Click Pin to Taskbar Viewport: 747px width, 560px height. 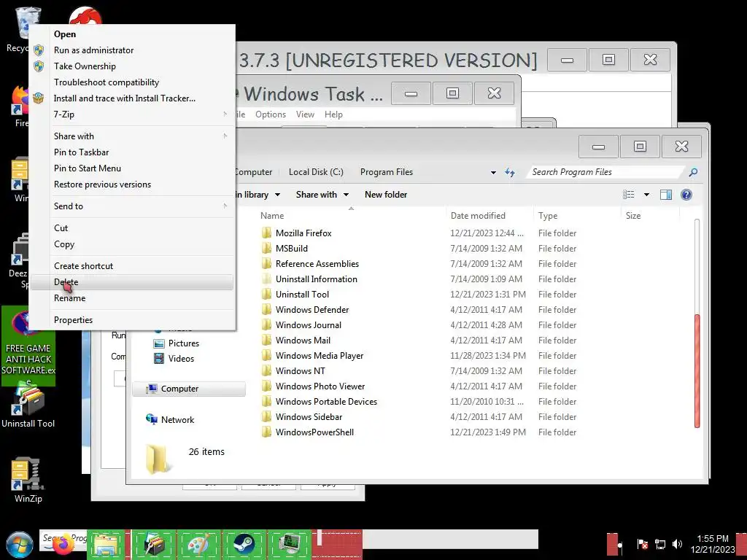pyautogui.click(x=132, y=152)
